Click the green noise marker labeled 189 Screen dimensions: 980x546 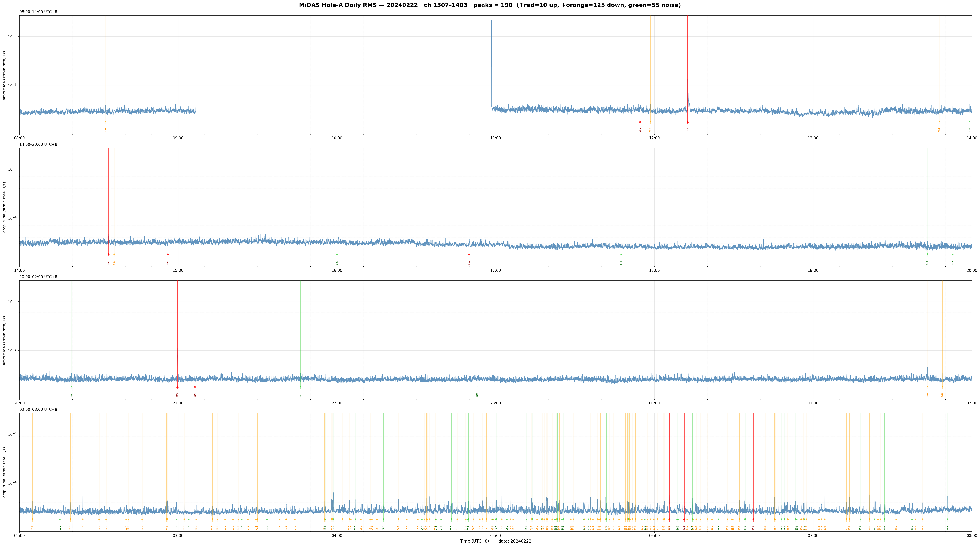[948, 519]
